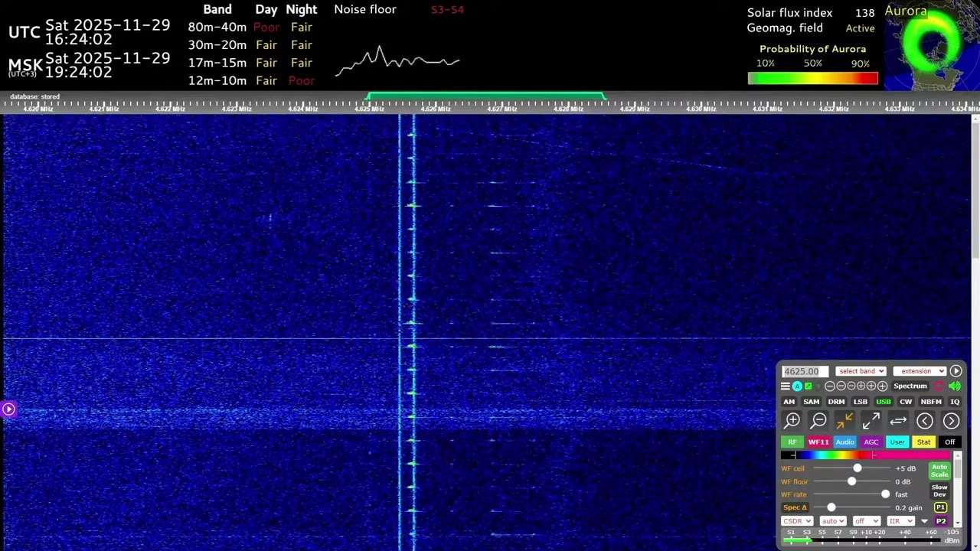The height and width of the screenshot is (551, 980).
Task: Switch to the AGC tab
Action: [871, 442]
